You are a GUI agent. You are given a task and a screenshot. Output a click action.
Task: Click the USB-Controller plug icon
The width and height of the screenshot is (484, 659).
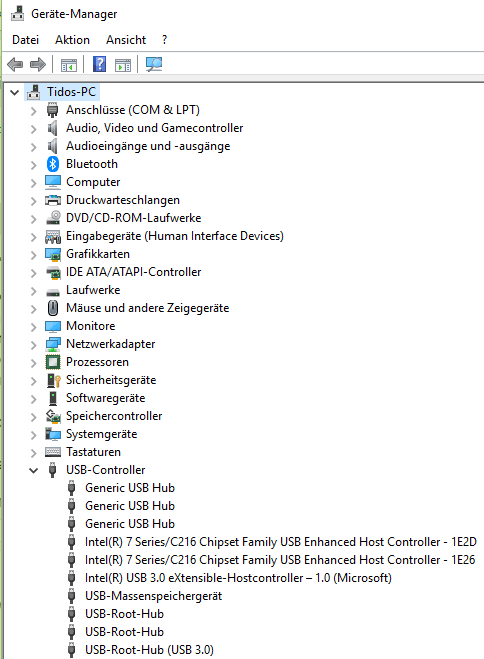(x=53, y=470)
